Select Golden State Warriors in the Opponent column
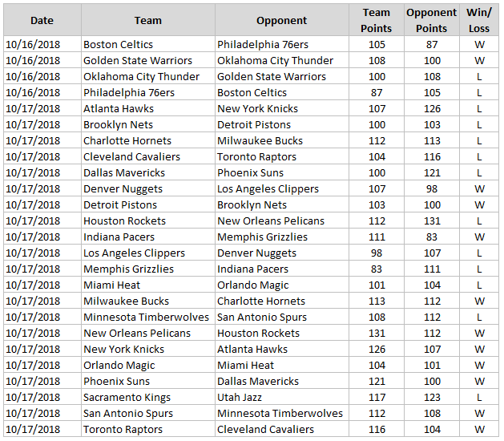The height and width of the screenshot is (441, 504). [271, 76]
